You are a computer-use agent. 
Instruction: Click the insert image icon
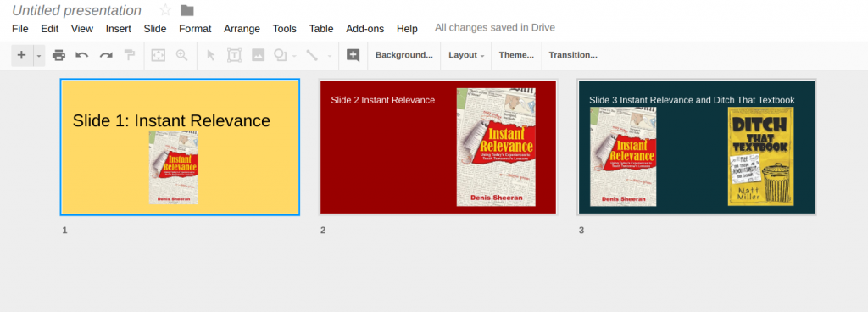coord(258,55)
